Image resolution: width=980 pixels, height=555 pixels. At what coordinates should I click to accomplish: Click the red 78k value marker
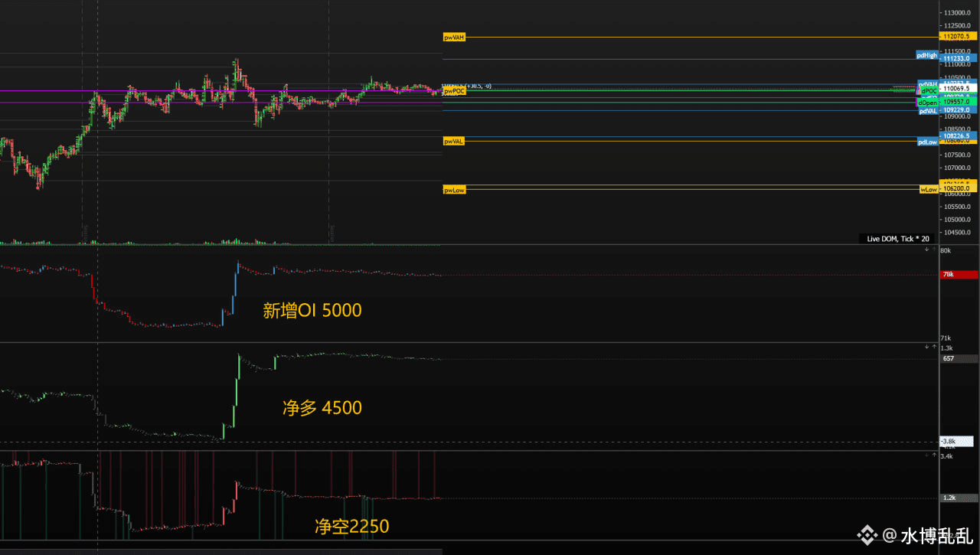coord(959,274)
